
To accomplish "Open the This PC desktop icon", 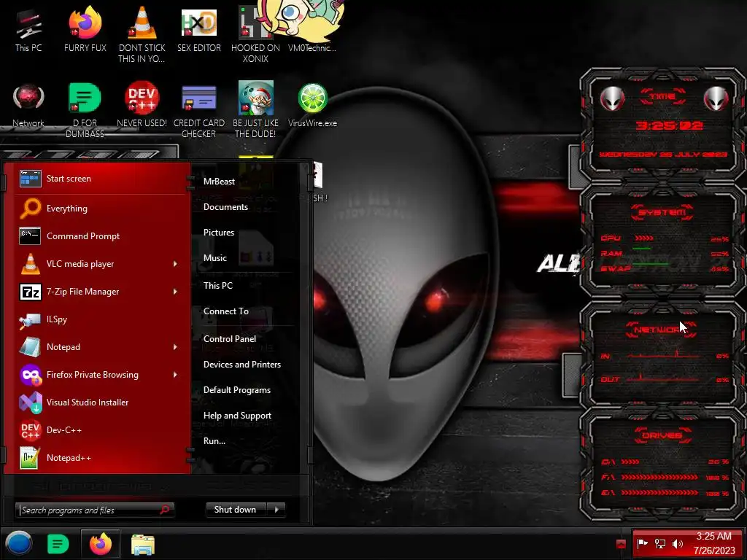I will 28,29.
